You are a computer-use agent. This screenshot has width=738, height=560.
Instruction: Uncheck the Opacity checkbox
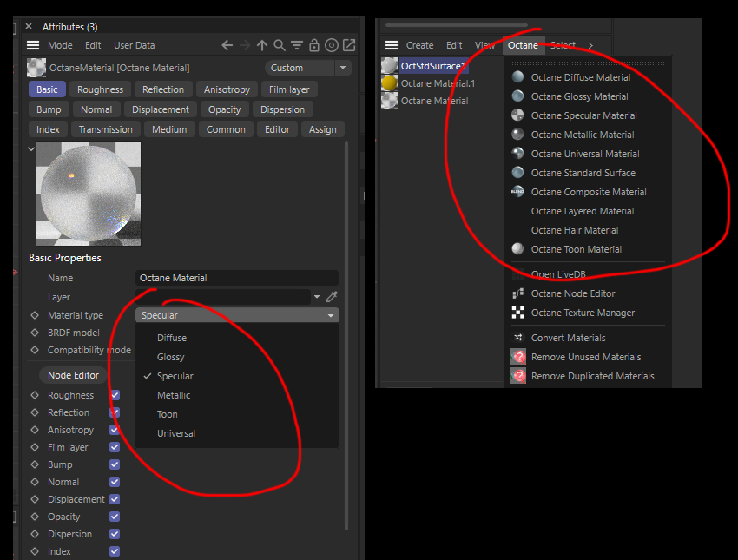coord(115,517)
